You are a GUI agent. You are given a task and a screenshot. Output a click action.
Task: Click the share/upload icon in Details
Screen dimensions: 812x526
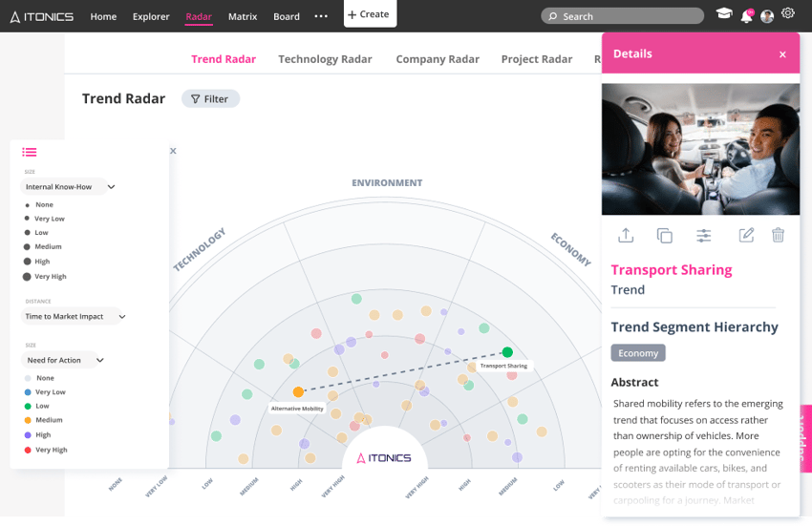point(627,235)
